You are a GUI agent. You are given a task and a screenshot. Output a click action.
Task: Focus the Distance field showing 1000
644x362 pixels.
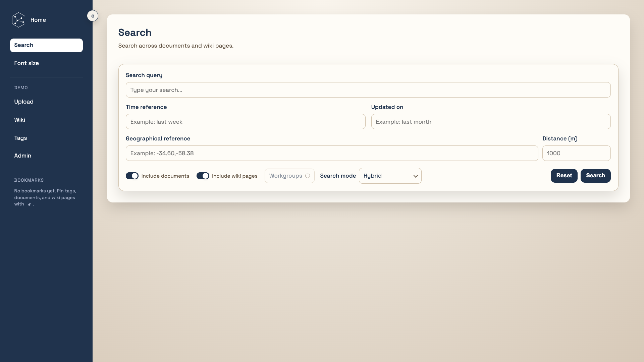point(576,153)
